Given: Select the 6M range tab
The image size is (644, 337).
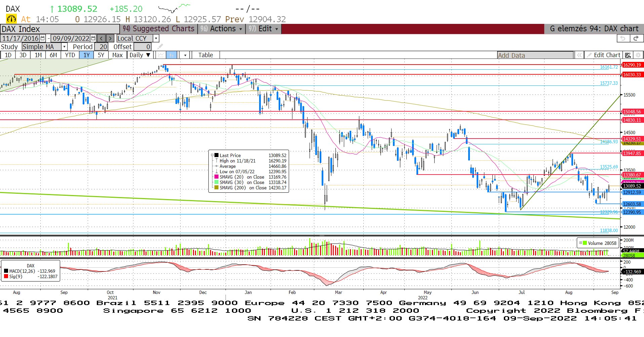Looking at the screenshot, I should [x=53, y=55].
